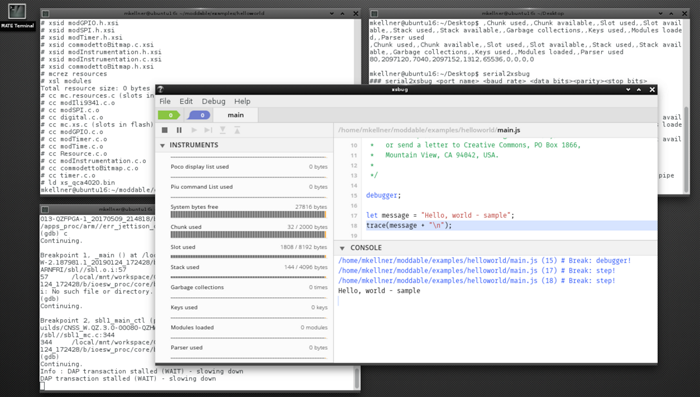Click the Chunk used graph bar
The image size is (700, 397).
(248, 235)
